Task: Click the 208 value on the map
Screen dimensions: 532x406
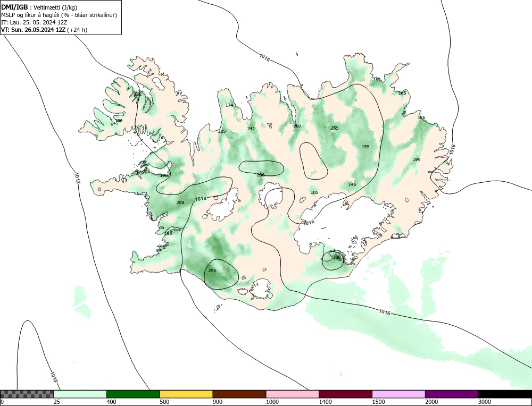Action: click(x=180, y=202)
